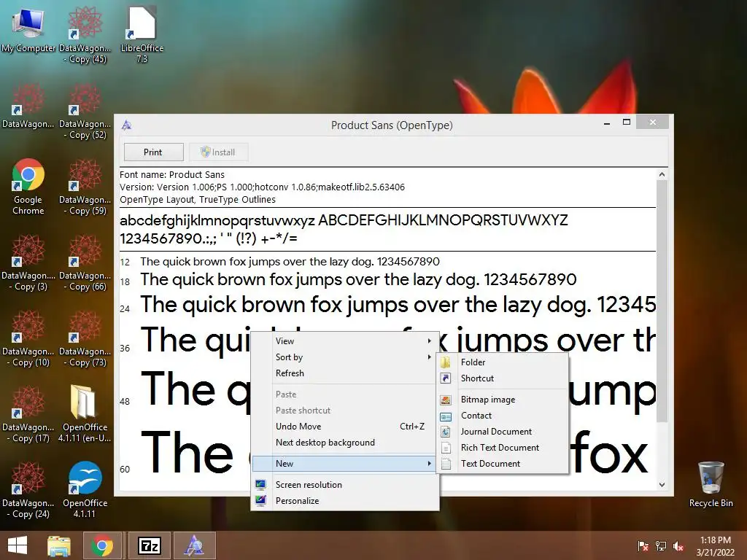Choose Refresh in context menu
This screenshot has width=747, height=560.
click(354, 373)
